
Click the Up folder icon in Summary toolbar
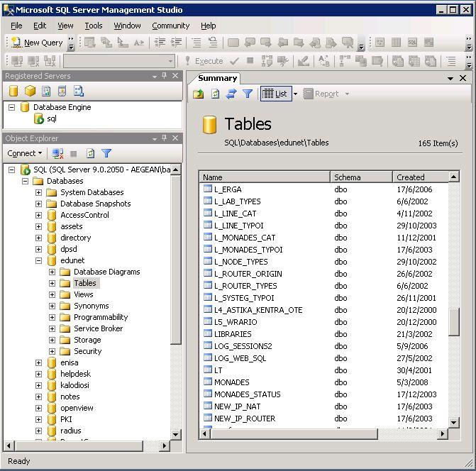click(198, 94)
